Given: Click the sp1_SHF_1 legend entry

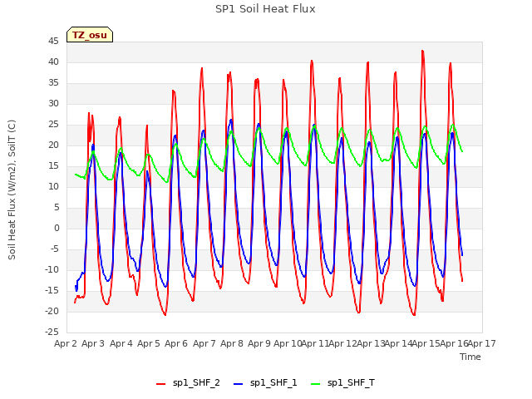Looking at the screenshot, I should click(265, 383).
